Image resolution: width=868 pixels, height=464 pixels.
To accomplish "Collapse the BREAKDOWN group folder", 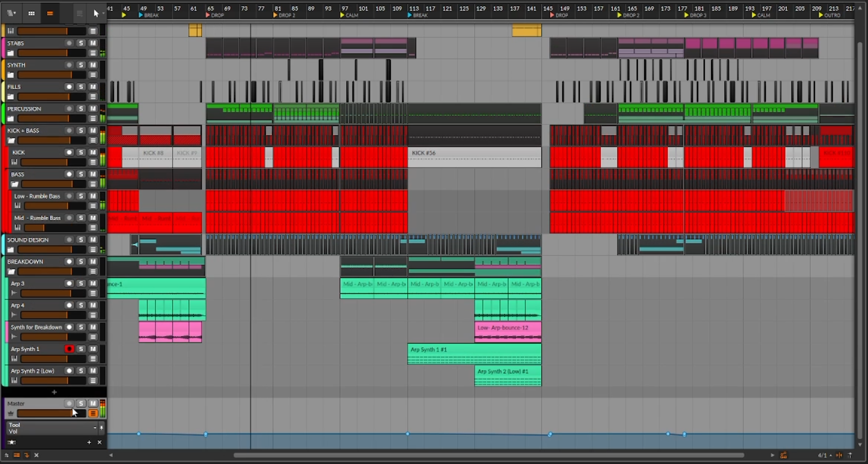I will click(11, 272).
